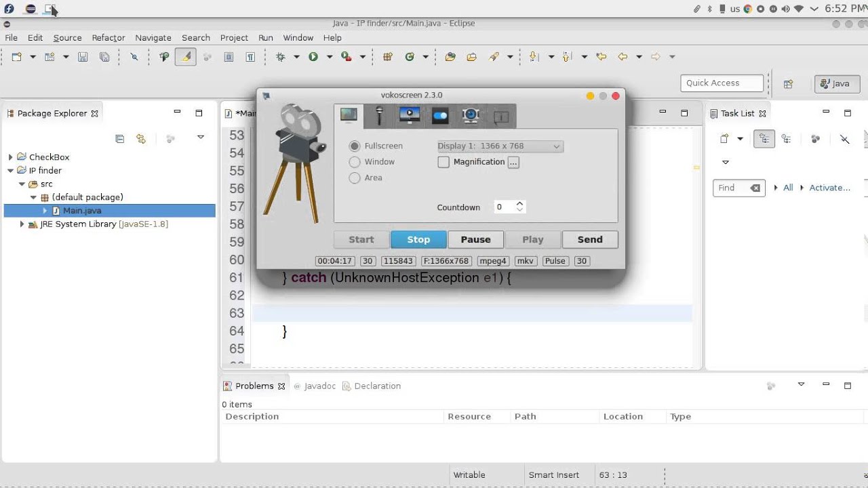Expand CheckBox project tree node
The width and height of the screenshot is (868, 488).
[11, 157]
